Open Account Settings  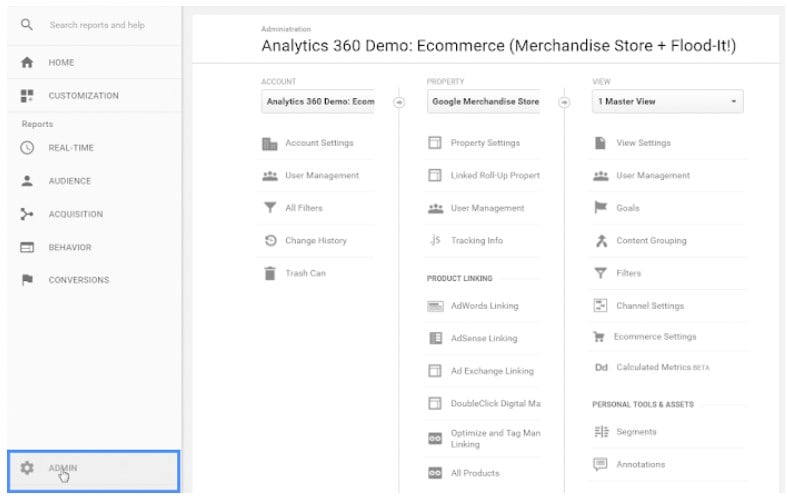coord(320,143)
